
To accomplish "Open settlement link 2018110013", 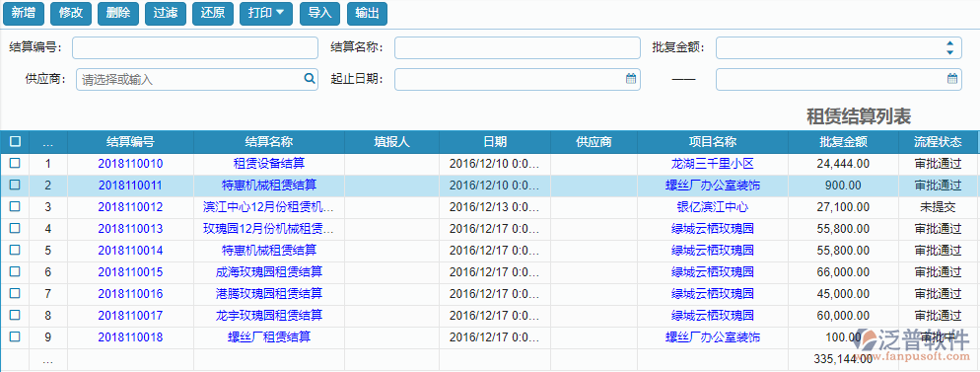I will 130,229.
